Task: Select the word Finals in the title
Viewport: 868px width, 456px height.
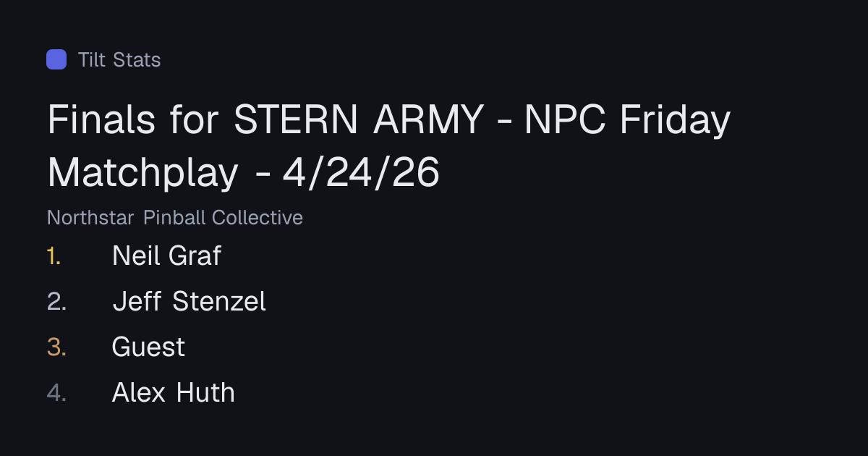Action: (102, 120)
